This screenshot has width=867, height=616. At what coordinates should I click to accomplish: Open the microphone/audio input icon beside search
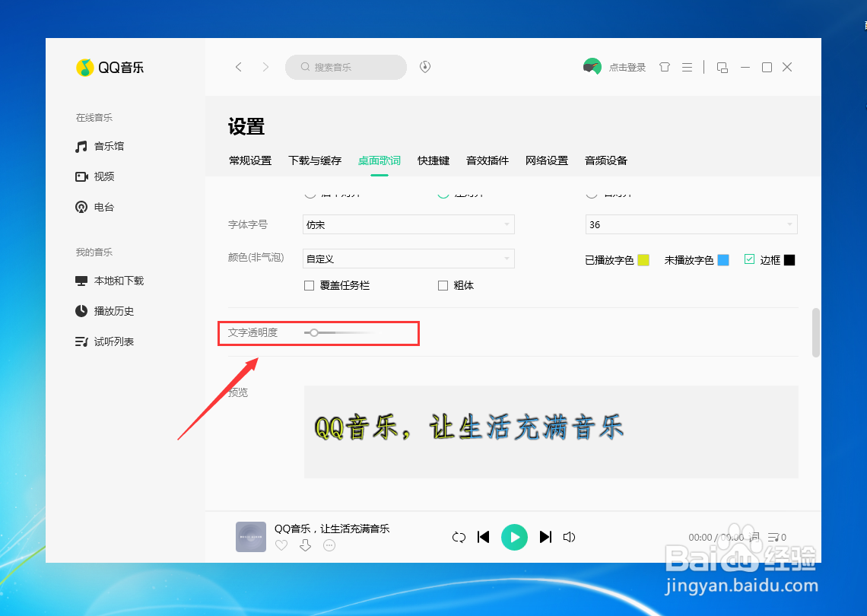point(424,67)
